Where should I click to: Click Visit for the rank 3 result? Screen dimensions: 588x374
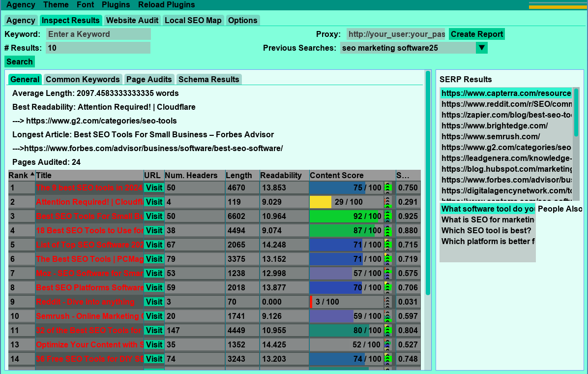[x=154, y=217]
